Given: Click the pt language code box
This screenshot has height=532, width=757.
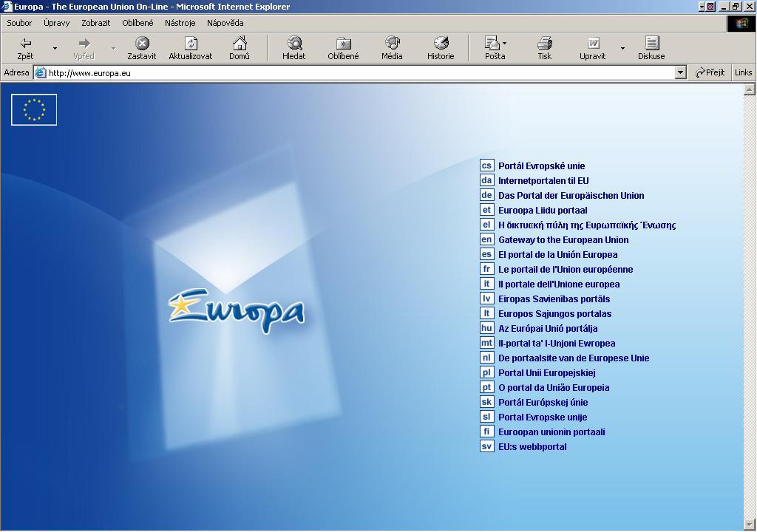Looking at the screenshot, I should click(486, 387).
